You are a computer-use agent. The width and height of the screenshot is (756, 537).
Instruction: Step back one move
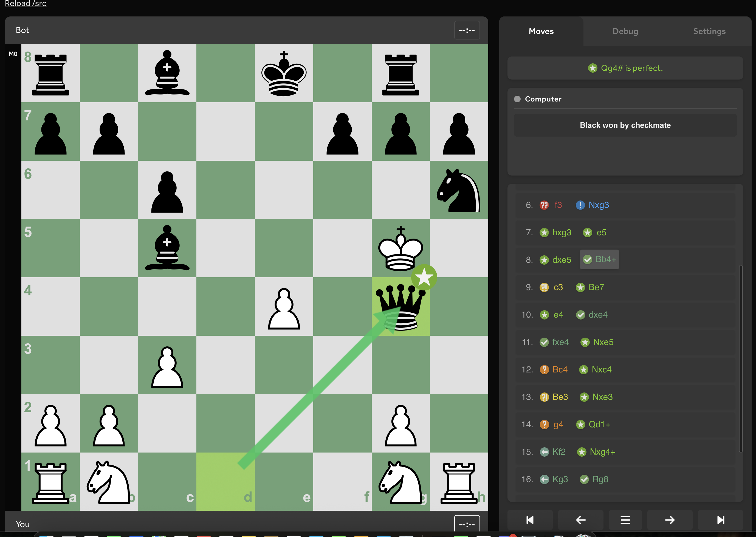pyautogui.click(x=581, y=520)
